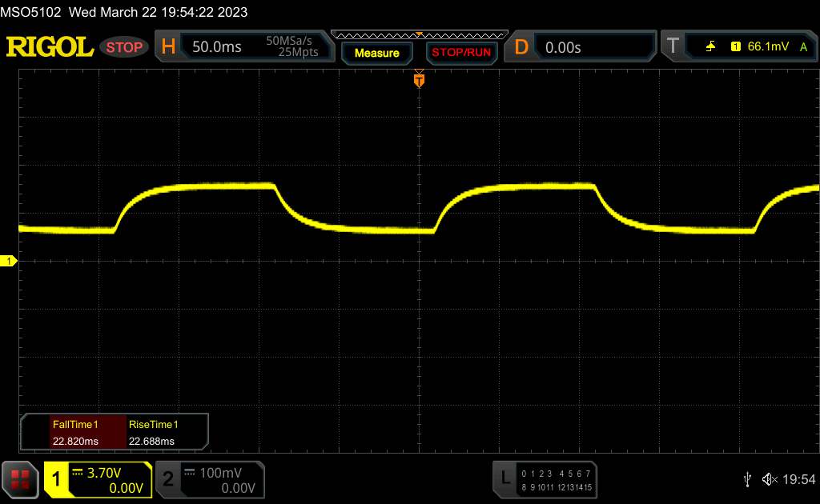Click the 22.688ms rise time value
820x504 pixels.
(x=151, y=442)
